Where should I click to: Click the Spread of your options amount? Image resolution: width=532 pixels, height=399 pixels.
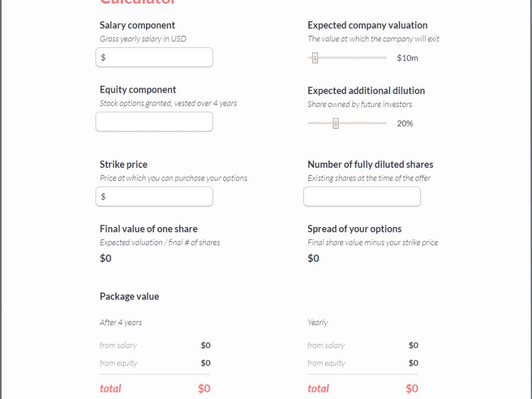(x=313, y=258)
